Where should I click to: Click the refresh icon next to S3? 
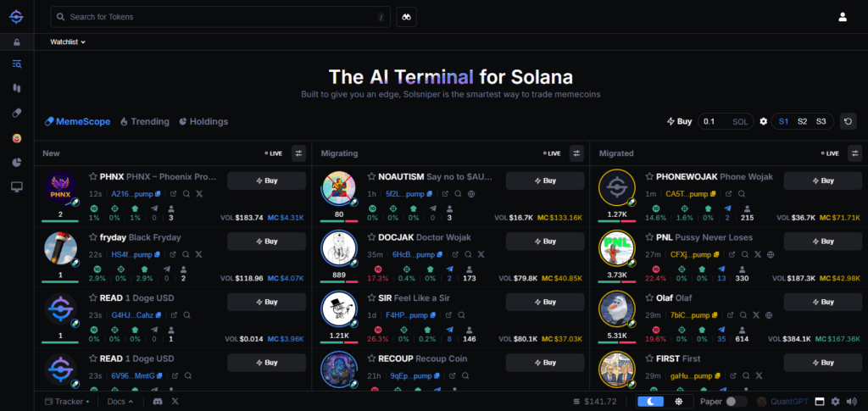tap(848, 121)
